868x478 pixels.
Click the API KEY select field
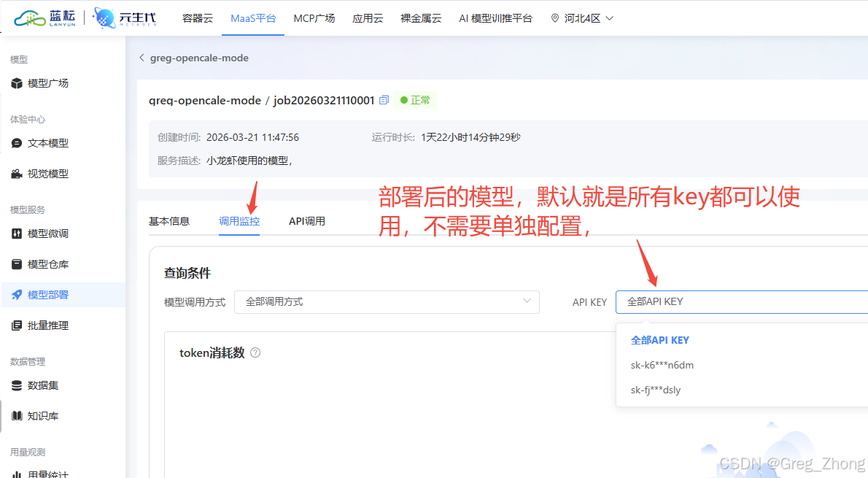(x=742, y=302)
